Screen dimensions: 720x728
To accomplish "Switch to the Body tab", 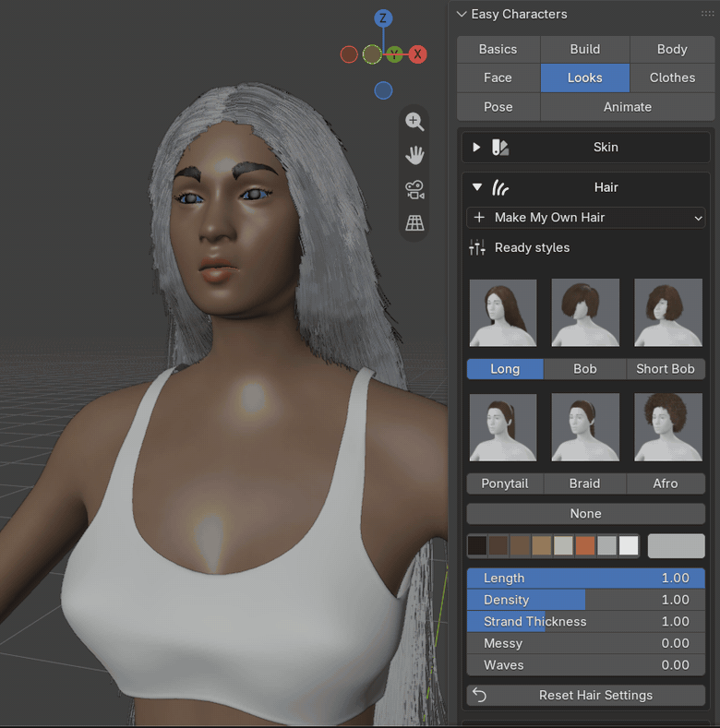I will click(672, 49).
